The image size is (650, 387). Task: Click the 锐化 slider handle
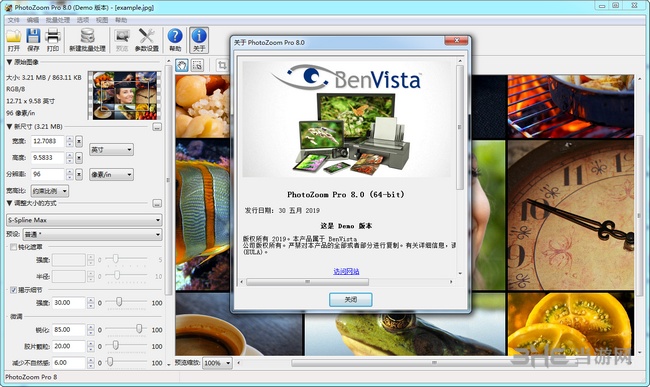click(x=139, y=328)
